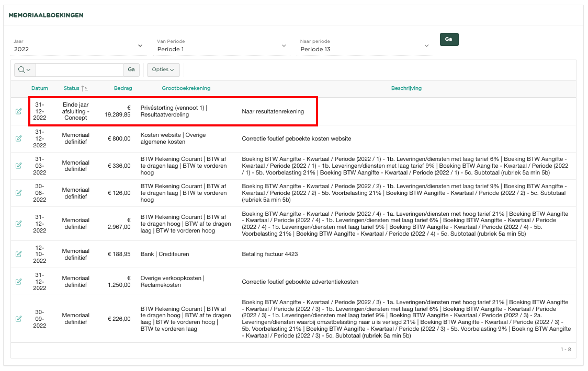This screenshot has height=371, width=588.
Task: Open the Opties menu
Action: [163, 69]
